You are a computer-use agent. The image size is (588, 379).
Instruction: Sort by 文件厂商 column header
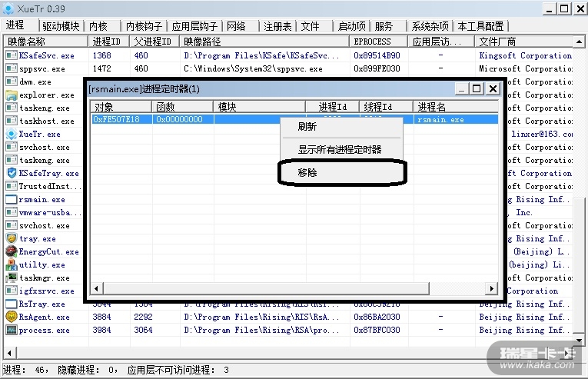coord(524,42)
